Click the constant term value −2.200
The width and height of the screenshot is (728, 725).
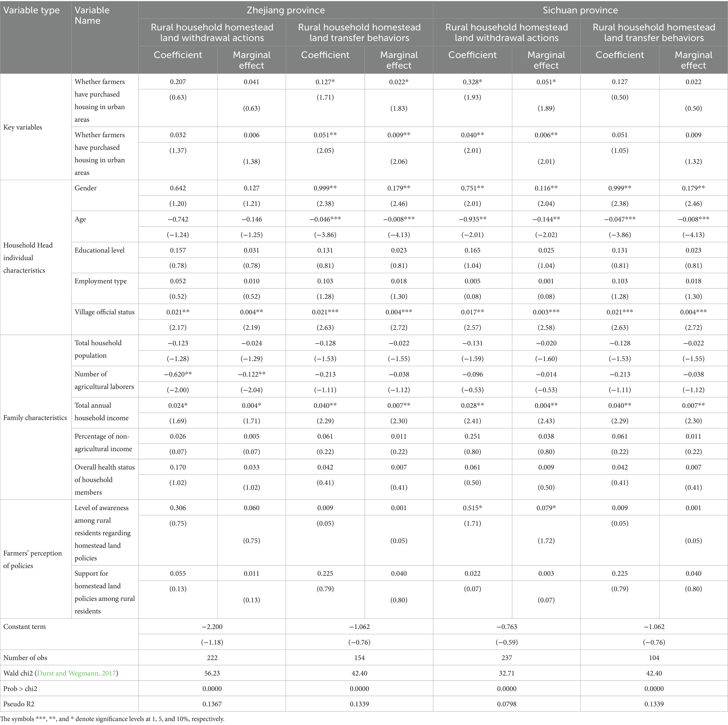tap(212, 627)
